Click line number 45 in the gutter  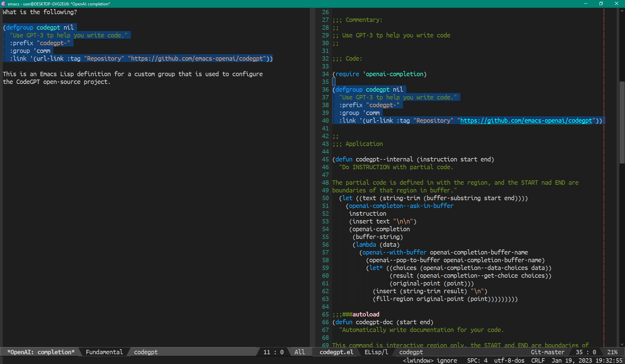coord(325,159)
